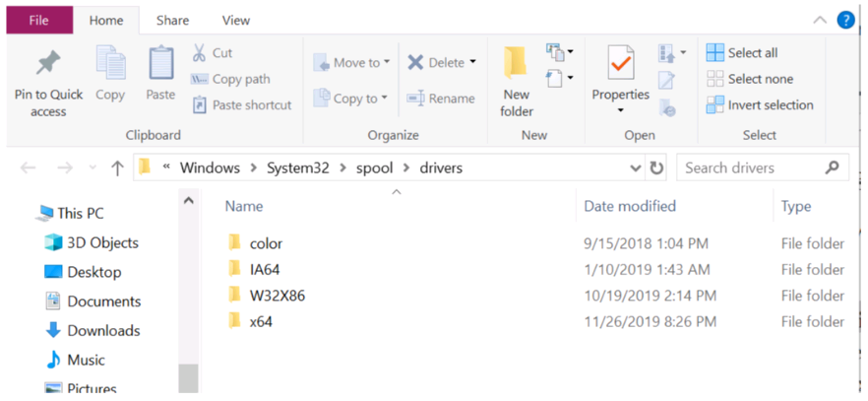Open Documents in the navigation pane
The height and width of the screenshot is (401, 868).
(93, 301)
